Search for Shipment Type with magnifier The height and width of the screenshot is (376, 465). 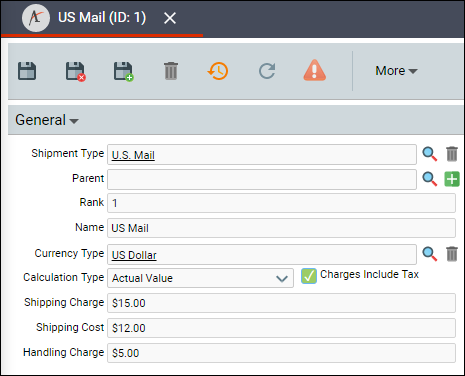429,154
